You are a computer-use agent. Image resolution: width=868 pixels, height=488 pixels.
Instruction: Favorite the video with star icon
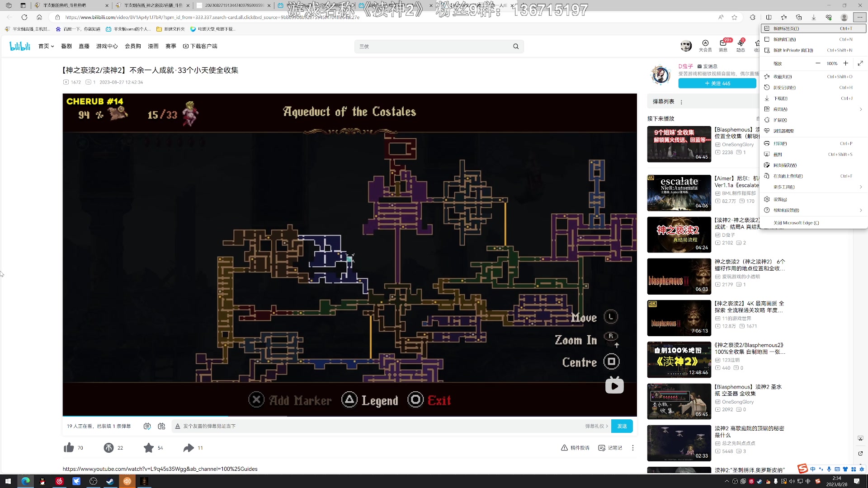click(149, 448)
